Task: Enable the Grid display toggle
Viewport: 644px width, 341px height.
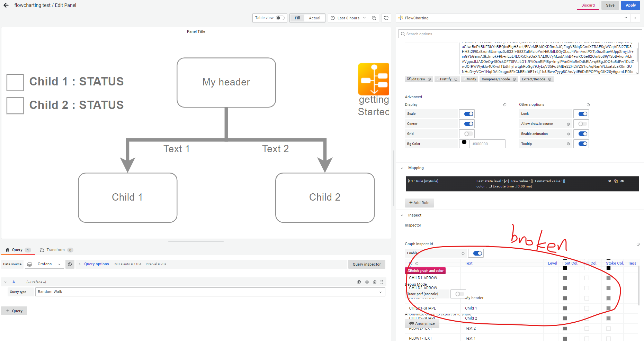Action: coord(467,133)
